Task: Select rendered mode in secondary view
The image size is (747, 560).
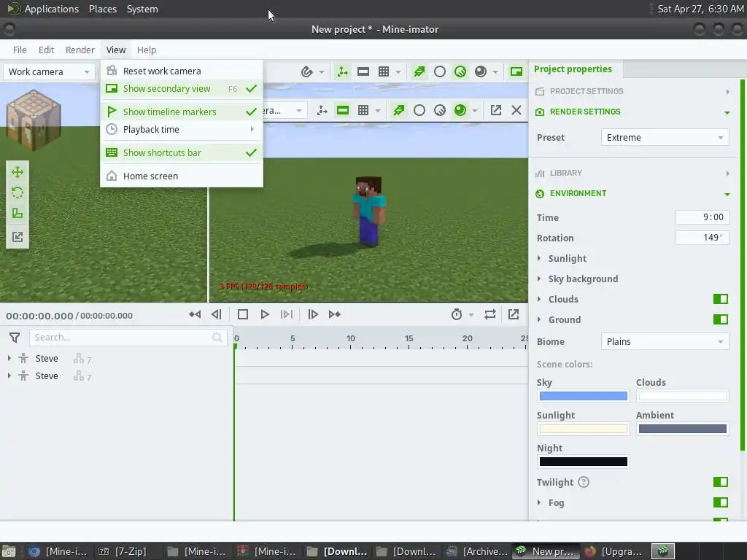Action: pos(460,111)
